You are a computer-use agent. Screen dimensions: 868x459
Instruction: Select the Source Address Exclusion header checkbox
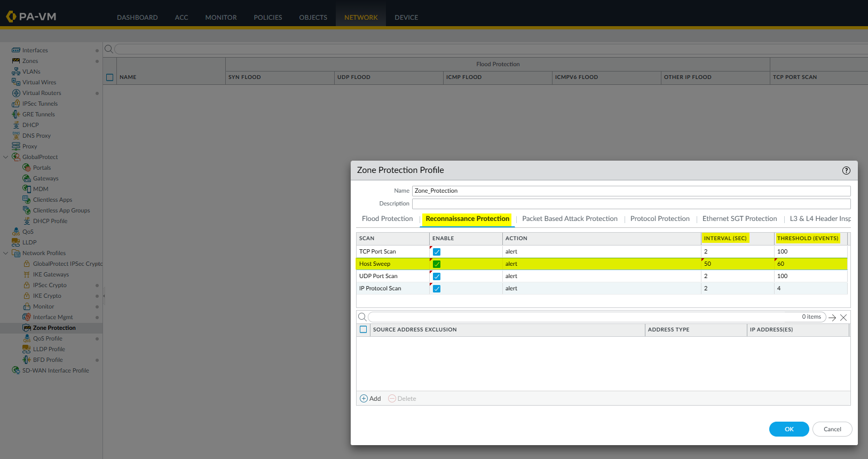(364, 330)
